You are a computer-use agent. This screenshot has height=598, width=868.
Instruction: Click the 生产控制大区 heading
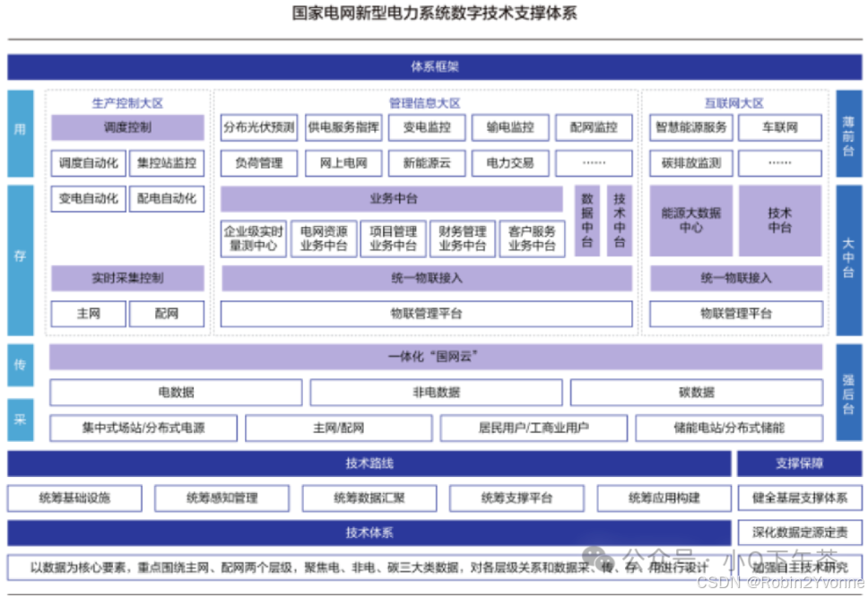(127, 103)
